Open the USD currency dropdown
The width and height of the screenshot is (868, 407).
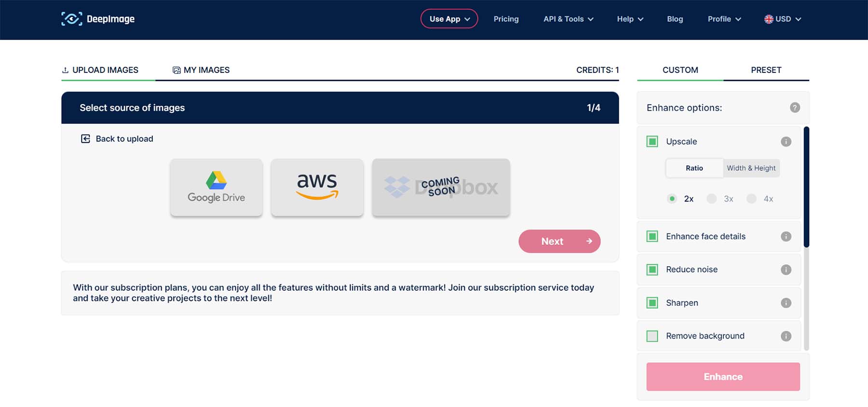click(782, 19)
